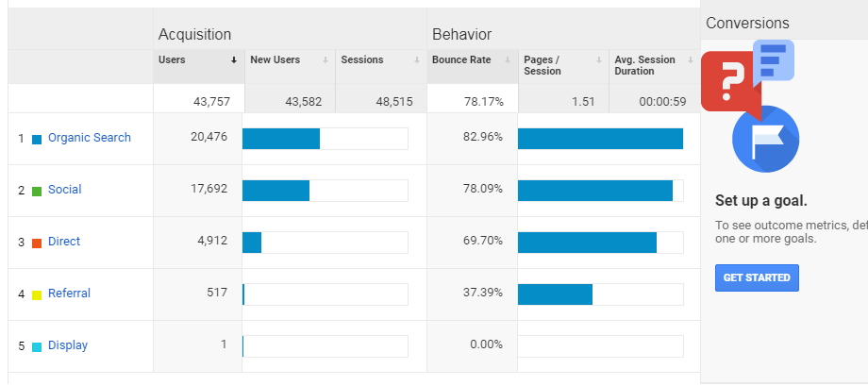Click the Organic Search users bar

[x=281, y=139]
